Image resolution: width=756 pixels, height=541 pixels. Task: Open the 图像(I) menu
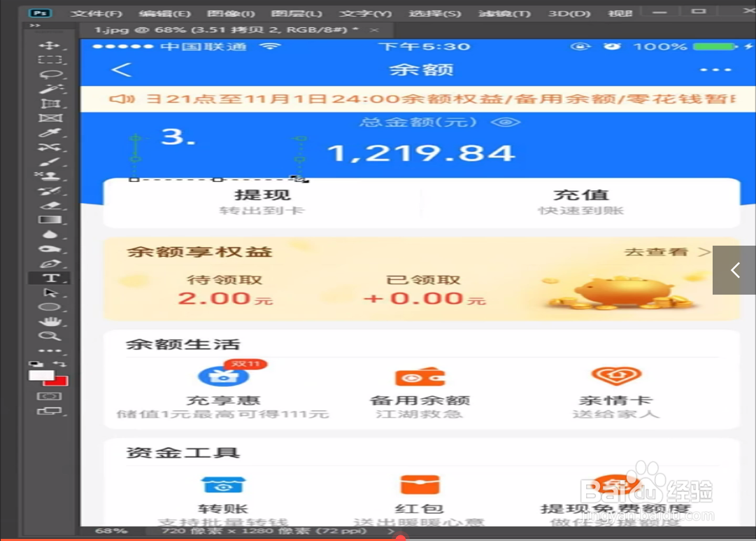(x=231, y=13)
